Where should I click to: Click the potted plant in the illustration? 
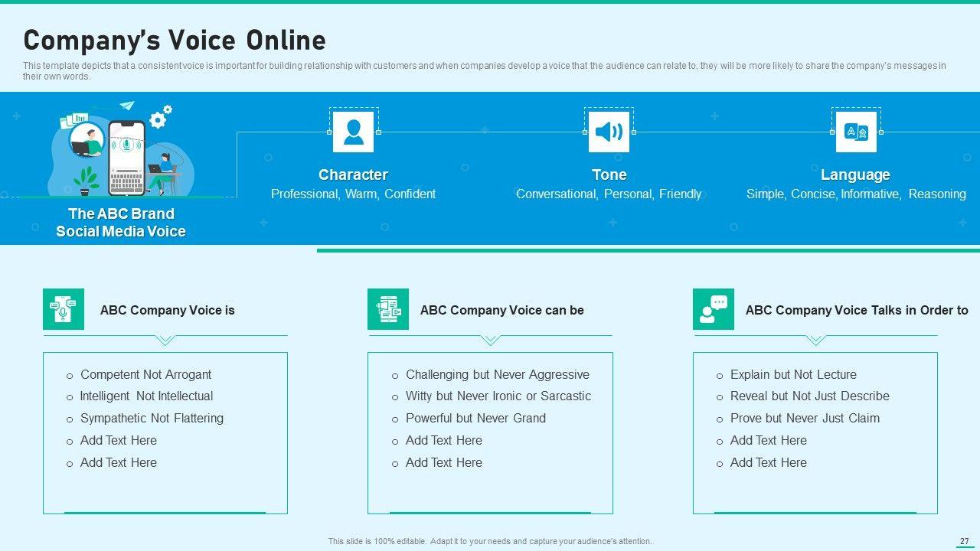pyautogui.click(x=87, y=181)
